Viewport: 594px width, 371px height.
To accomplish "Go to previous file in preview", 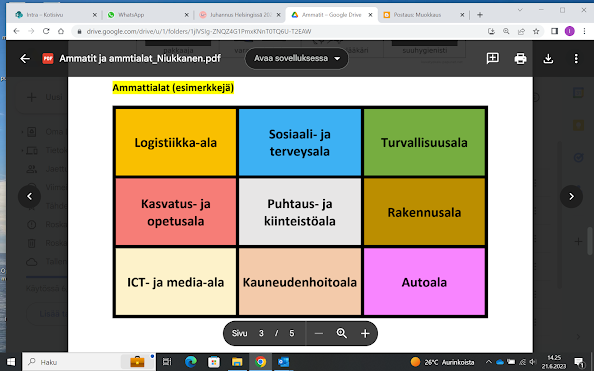I will tap(30, 196).
